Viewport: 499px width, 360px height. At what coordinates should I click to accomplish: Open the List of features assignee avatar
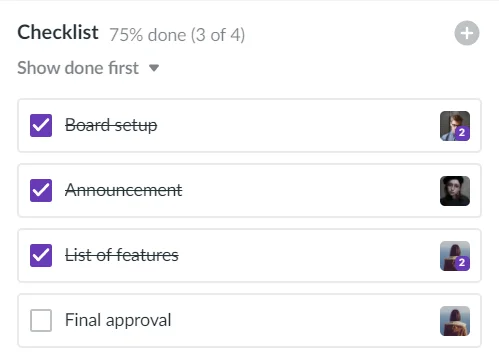coord(455,256)
